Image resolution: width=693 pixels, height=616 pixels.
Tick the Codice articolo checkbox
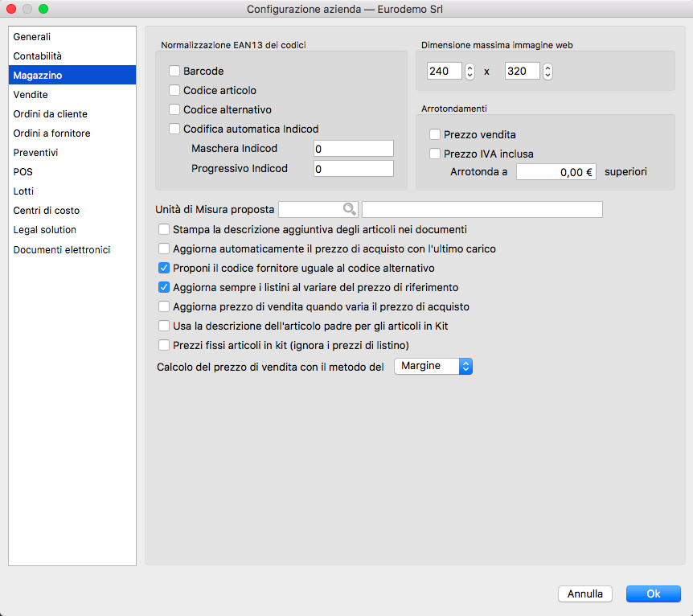pyautogui.click(x=174, y=91)
